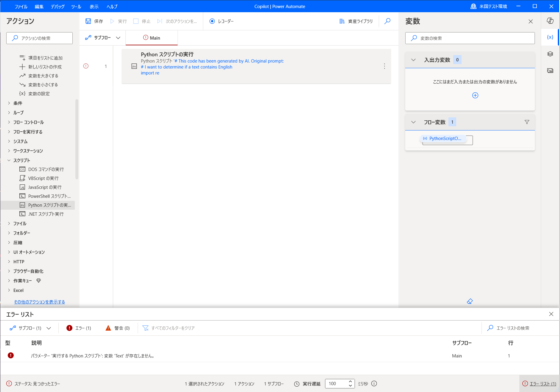
Task: Open the recorder tool
Action: (x=222, y=21)
